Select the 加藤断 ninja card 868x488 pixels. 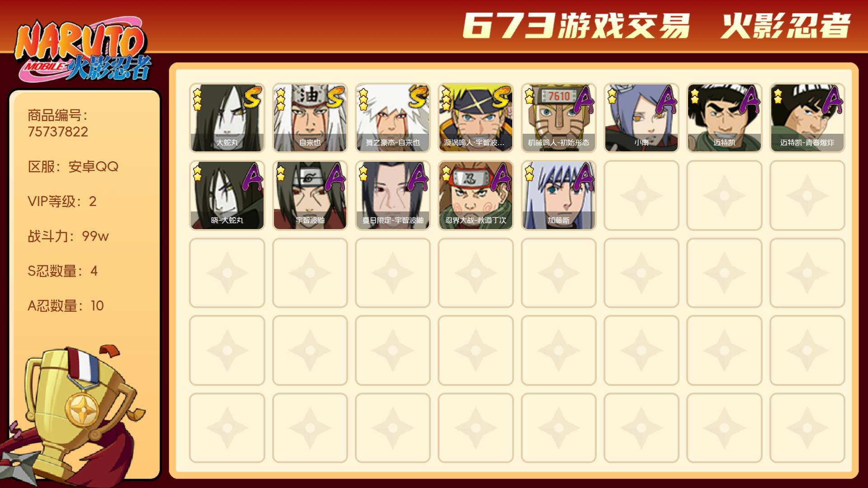point(558,196)
